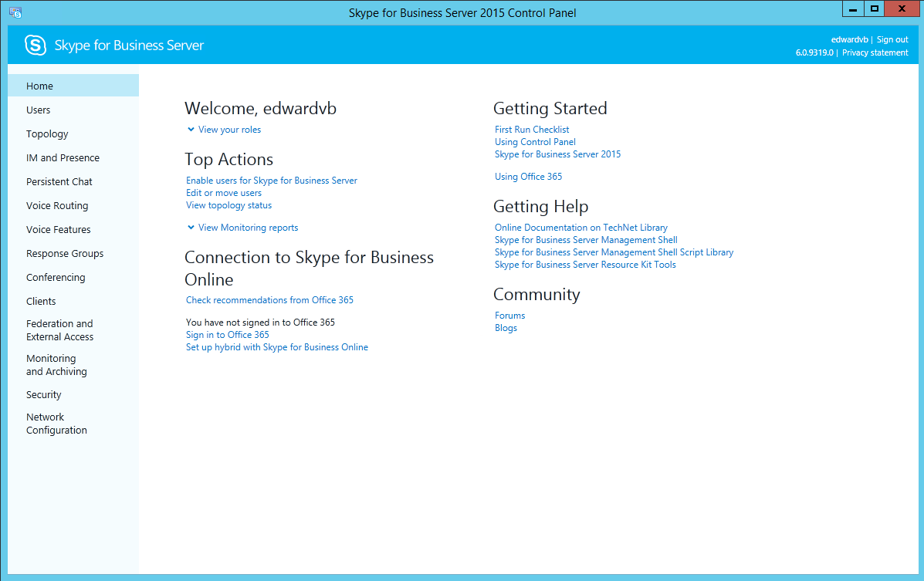Screen dimensions: 924x581
Task: Navigate to Voice Routing
Action: coord(57,206)
